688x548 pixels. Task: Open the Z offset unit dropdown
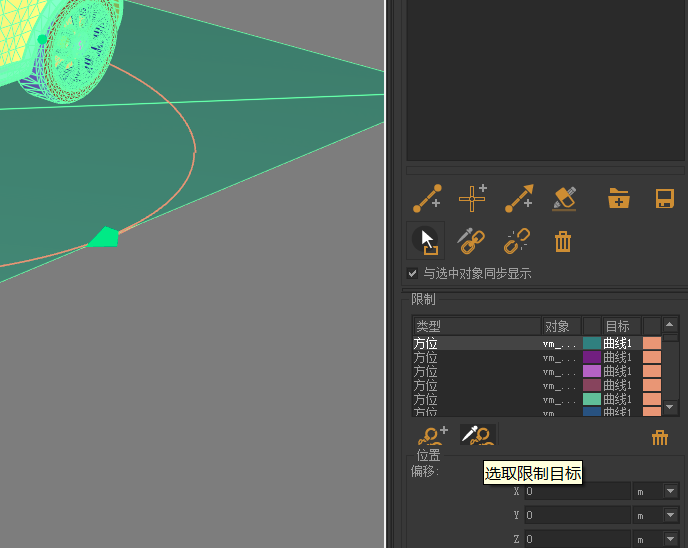pyautogui.click(x=671, y=539)
